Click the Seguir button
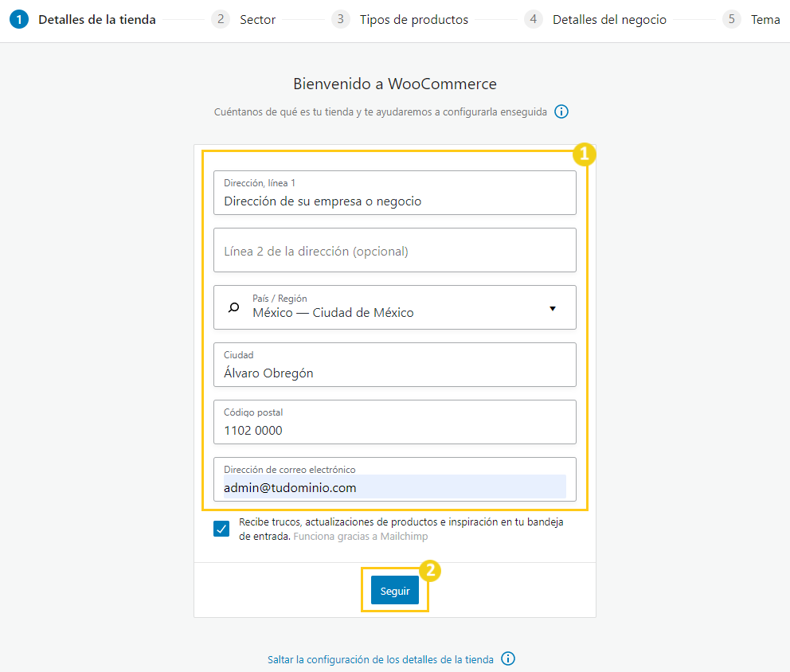Screen dimensions: 790x672 pyautogui.click(x=394, y=590)
